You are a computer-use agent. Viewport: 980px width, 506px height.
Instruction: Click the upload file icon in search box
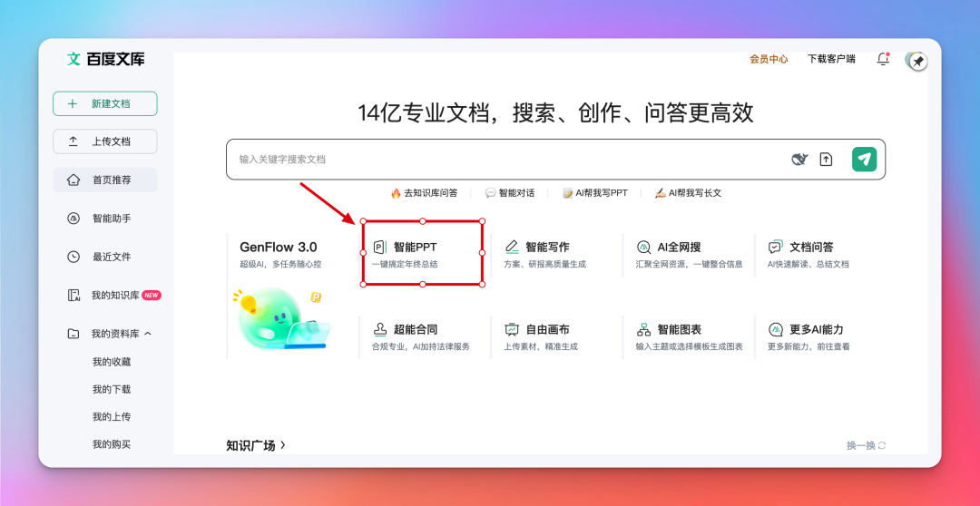(x=827, y=160)
